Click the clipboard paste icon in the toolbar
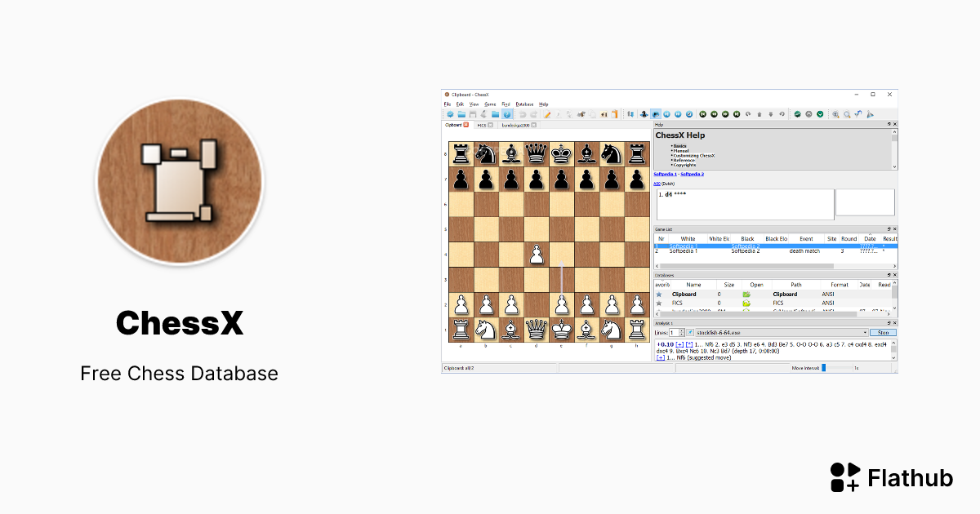980x514 pixels. pyautogui.click(x=615, y=114)
